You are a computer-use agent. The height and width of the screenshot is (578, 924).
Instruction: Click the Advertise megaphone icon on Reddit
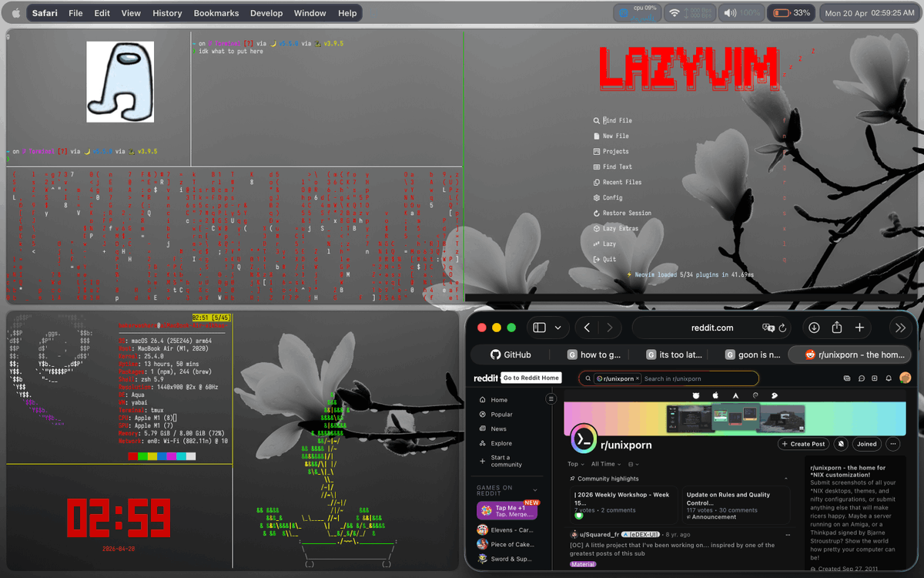[x=847, y=378]
